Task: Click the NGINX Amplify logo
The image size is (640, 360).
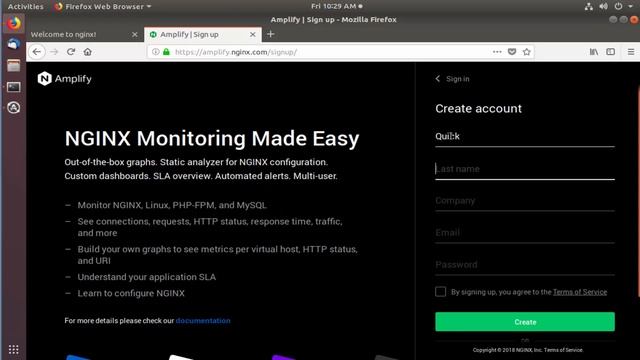Action: pos(64,79)
